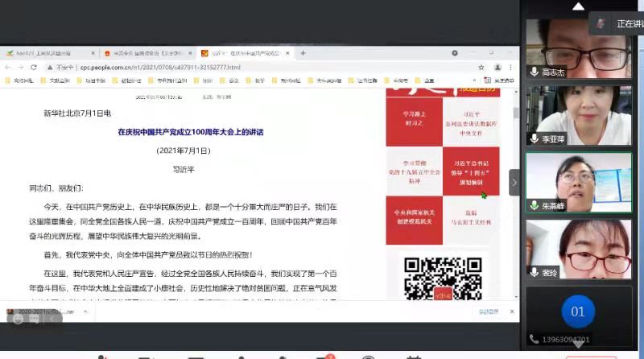644x359 pixels.
Task: Click the third bookmark folder in bookmarks bar
Action: point(91,80)
